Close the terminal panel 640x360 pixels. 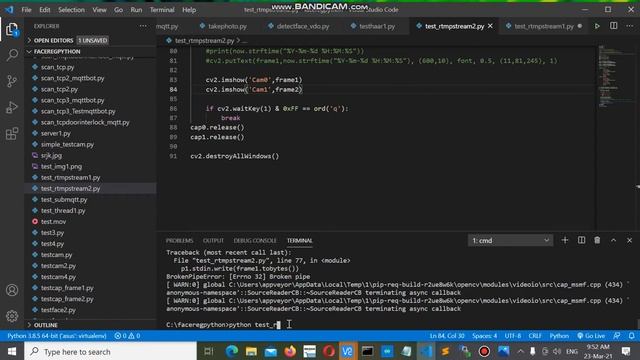[x=629, y=240]
